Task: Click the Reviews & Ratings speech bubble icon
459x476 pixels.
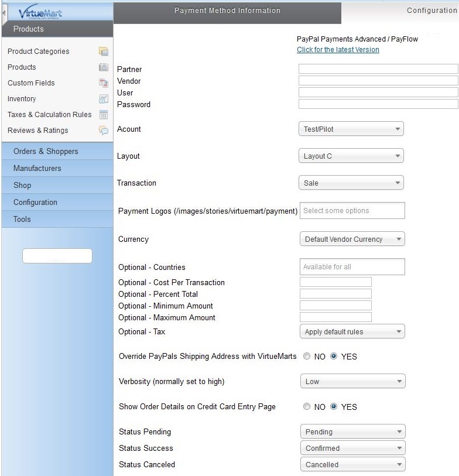Action: pyautogui.click(x=104, y=130)
